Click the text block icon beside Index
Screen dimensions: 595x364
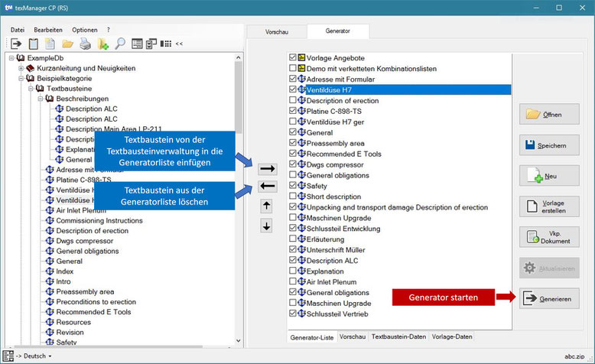click(50, 271)
